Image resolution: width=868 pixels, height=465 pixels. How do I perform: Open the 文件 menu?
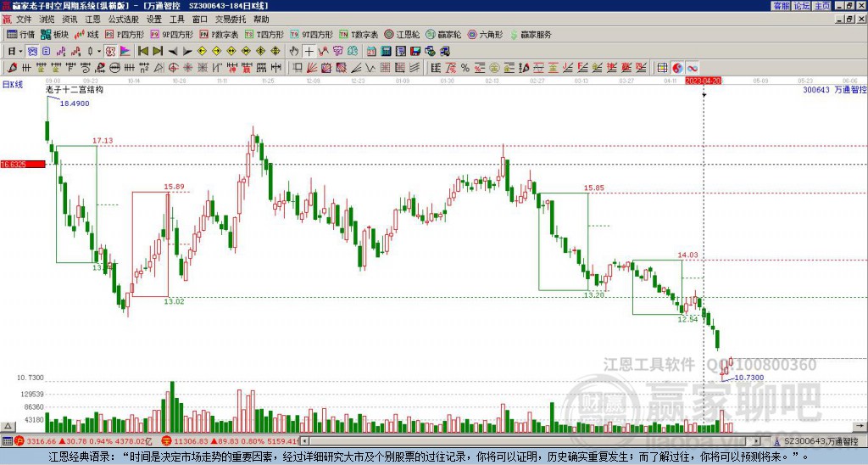pos(24,20)
